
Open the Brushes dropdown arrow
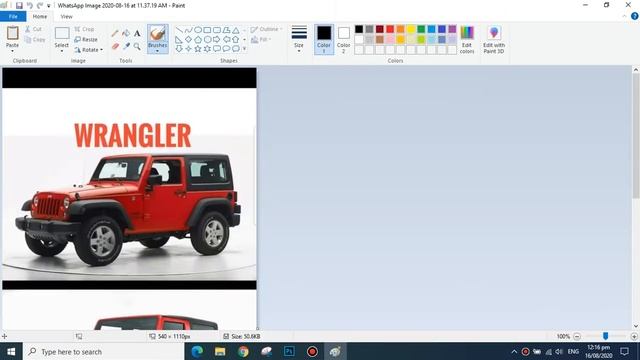(157, 51)
